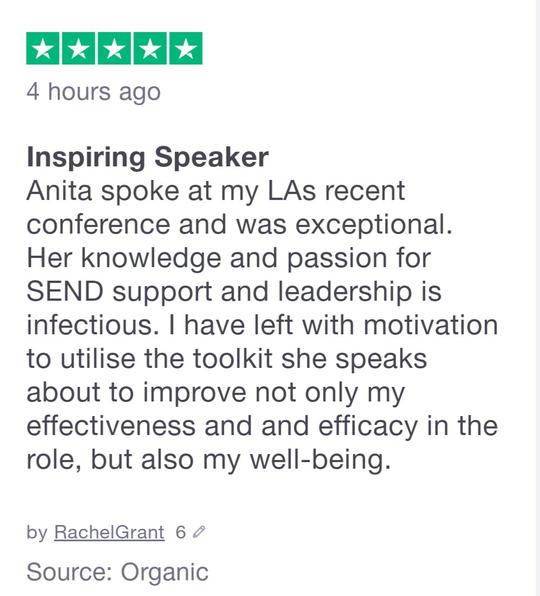Image resolution: width=540 pixels, height=596 pixels.
Task: Click the fourth green rating star
Action: tap(150, 48)
